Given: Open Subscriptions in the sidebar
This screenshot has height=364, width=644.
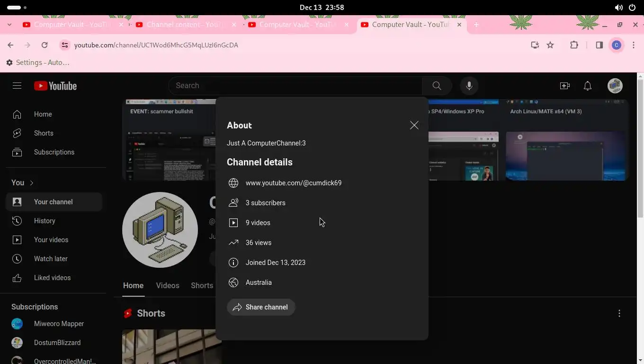Looking at the screenshot, I should [x=54, y=152].
